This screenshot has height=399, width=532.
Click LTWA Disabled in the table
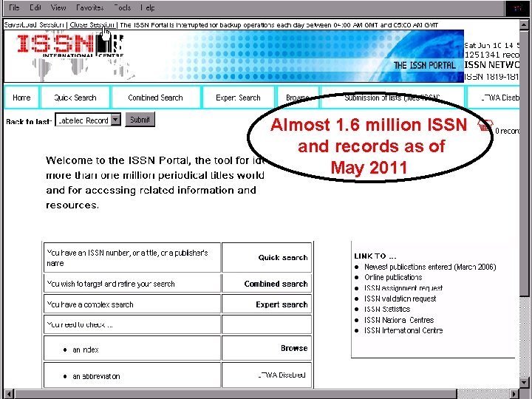pyautogui.click(x=282, y=375)
